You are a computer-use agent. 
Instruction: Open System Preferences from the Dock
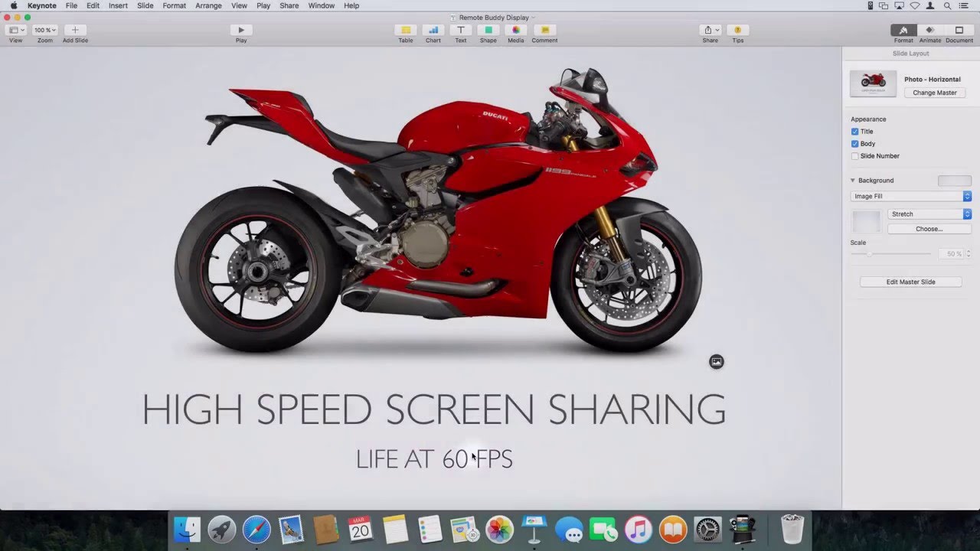pyautogui.click(x=707, y=530)
